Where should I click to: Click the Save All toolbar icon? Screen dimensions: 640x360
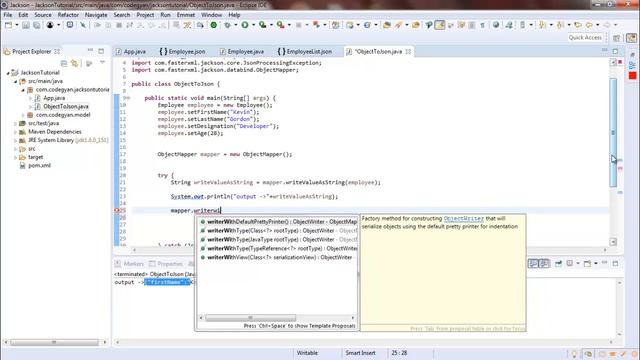pos(36,25)
